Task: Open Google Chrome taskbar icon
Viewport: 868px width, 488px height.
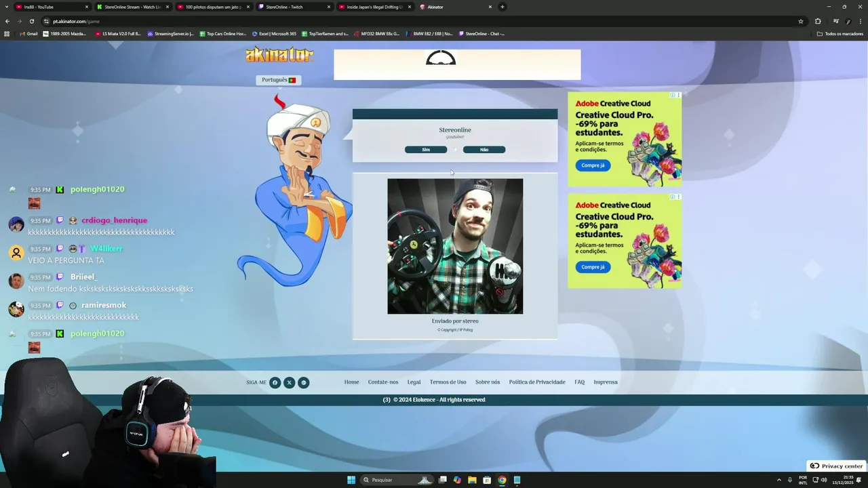Action: [502, 480]
